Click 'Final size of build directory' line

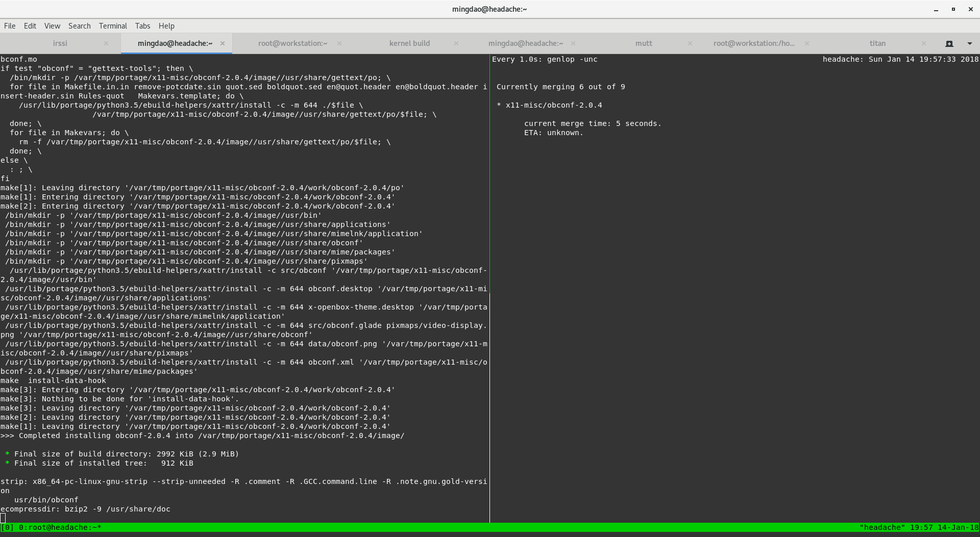[122, 454]
